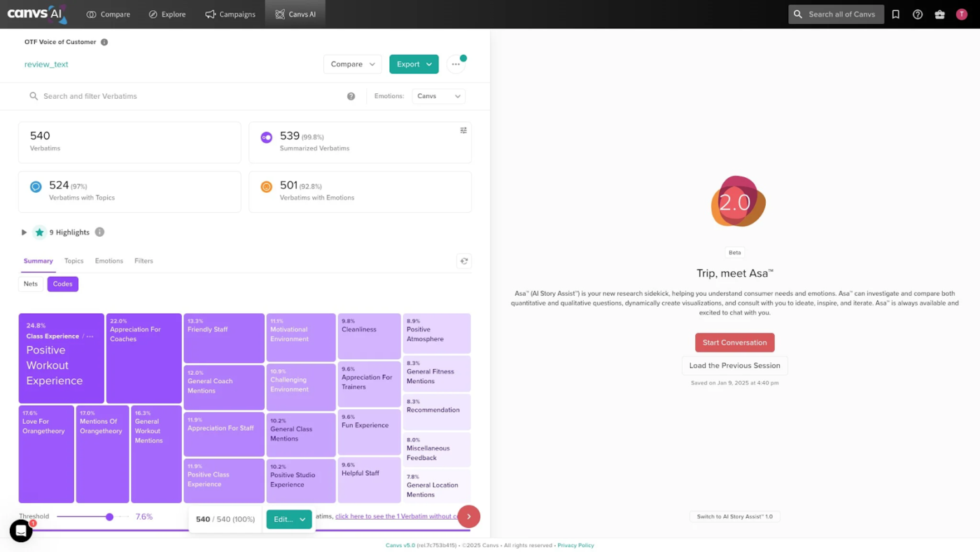Click the red next arrow button

pos(469,517)
